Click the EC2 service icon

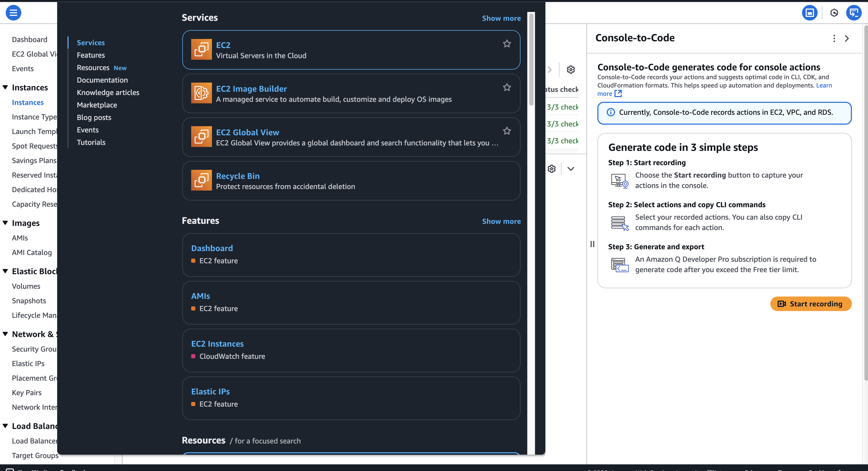coord(201,50)
